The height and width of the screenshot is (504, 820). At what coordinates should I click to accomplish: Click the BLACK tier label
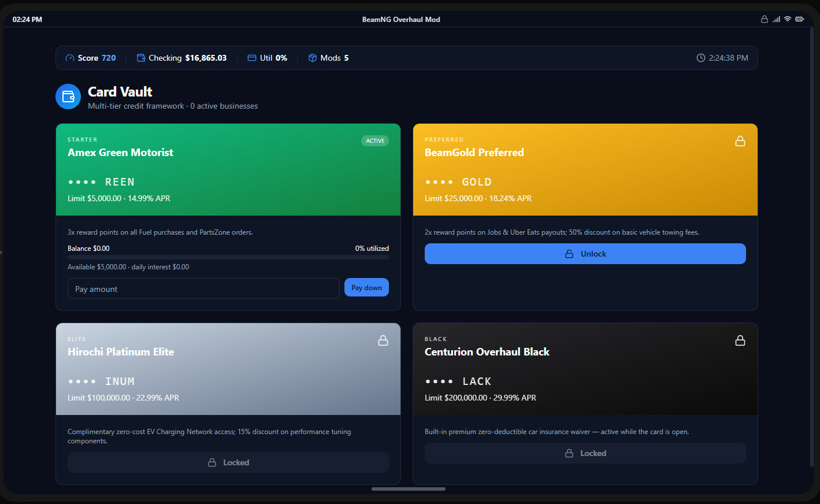coord(436,339)
